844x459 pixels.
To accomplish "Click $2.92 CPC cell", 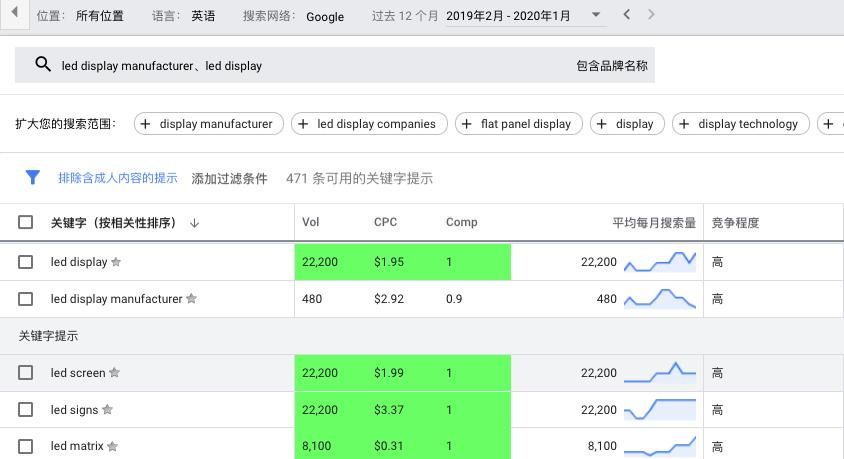I will coord(389,299).
